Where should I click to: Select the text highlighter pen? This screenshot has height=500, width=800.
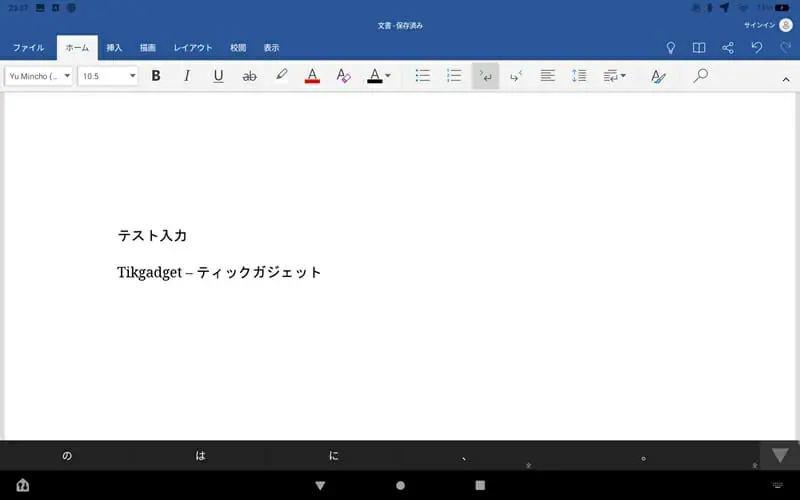pos(281,76)
